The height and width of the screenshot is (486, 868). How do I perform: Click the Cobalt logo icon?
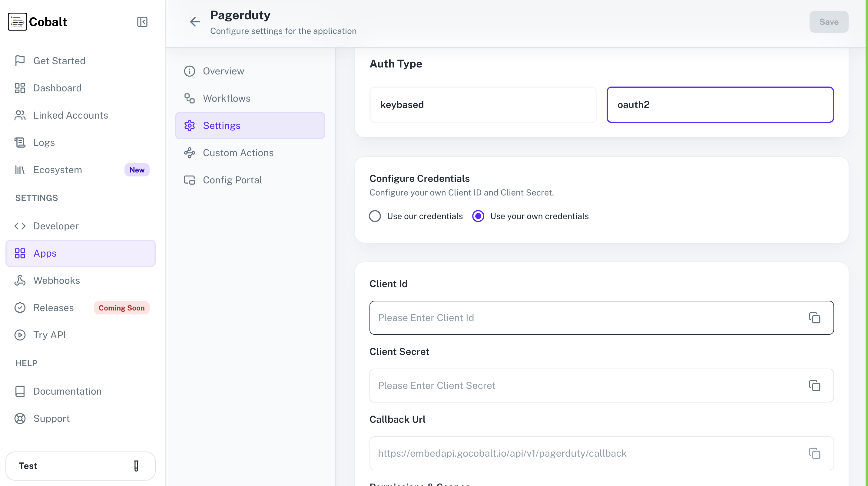click(x=17, y=21)
